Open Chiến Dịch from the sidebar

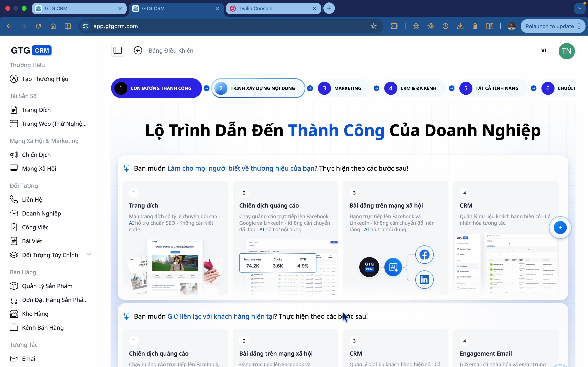point(36,155)
